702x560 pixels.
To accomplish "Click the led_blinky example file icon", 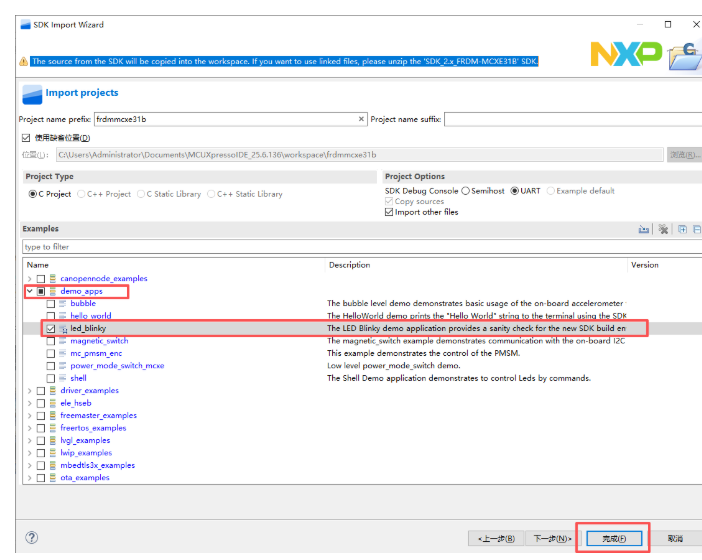I will (63, 329).
